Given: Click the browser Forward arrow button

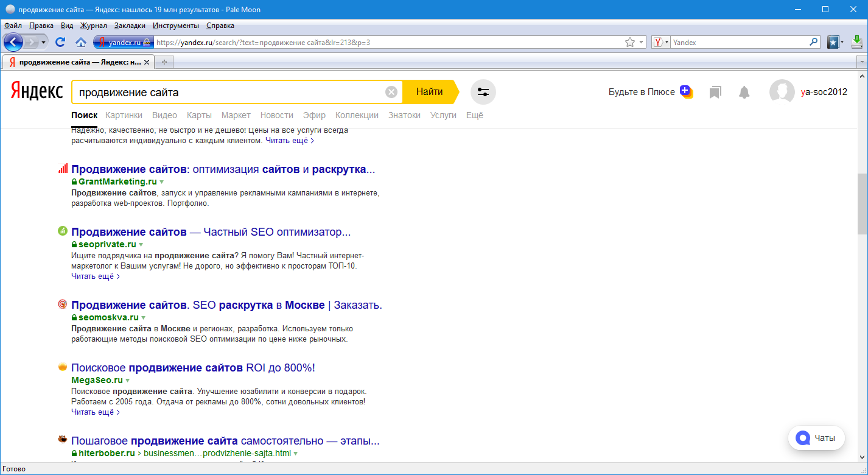Looking at the screenshot, I should click(32, 42).
